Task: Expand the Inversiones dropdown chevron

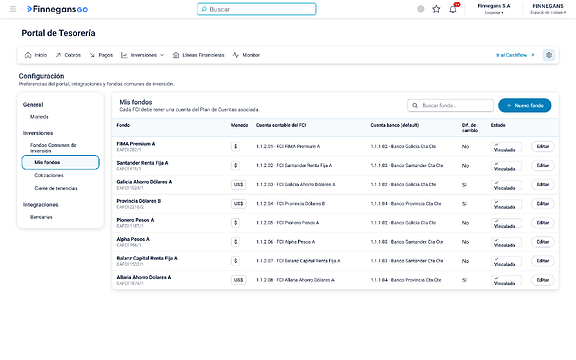Action: click(x=162, y=55)
